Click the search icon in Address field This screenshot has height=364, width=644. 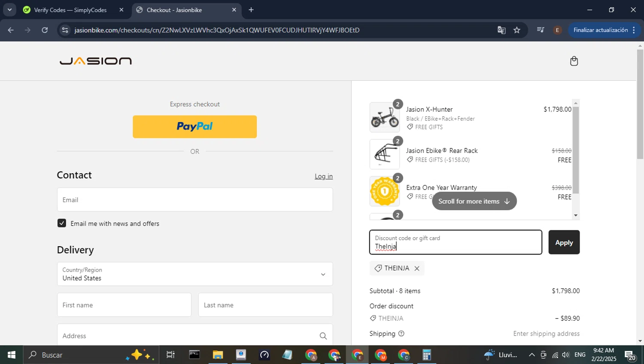click(323, 336)
